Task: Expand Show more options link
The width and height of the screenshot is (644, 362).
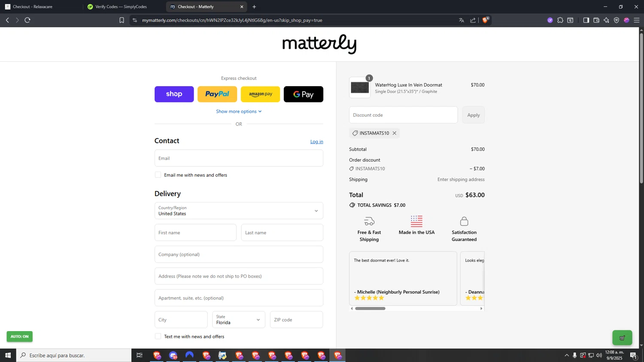Action: (239, 111)
